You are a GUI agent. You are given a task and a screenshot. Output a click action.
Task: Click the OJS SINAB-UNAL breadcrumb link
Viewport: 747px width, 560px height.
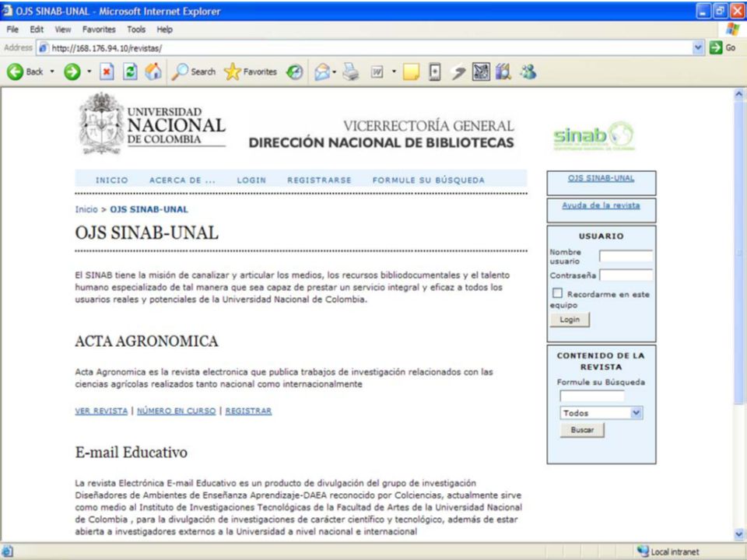(x=149, y=209)
